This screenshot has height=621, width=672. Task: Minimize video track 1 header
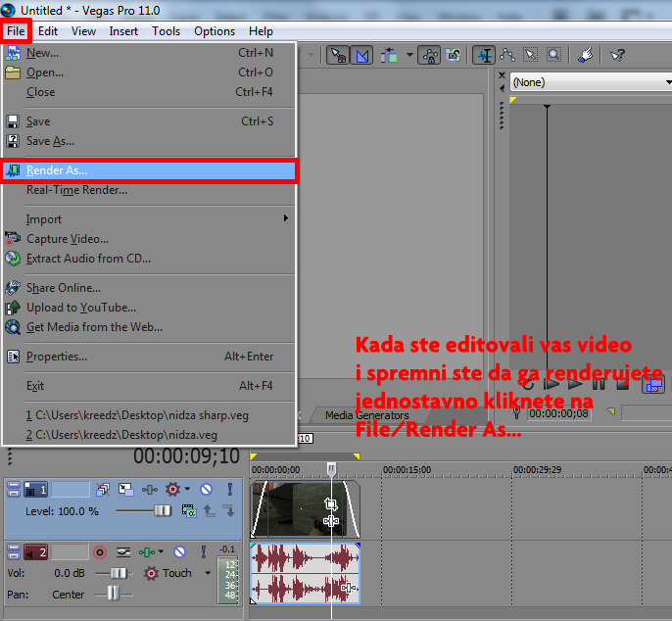pyautogui.click(x=14, y=489)
